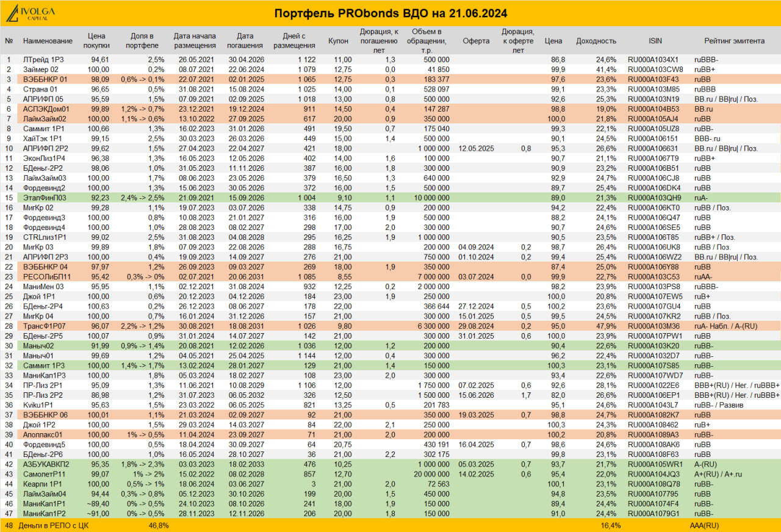Image resolution: width=781 pixels, height=532 pixels.
Task: Select the 'ЭталФинП03' bond name
Action: (x=45, y=198)
